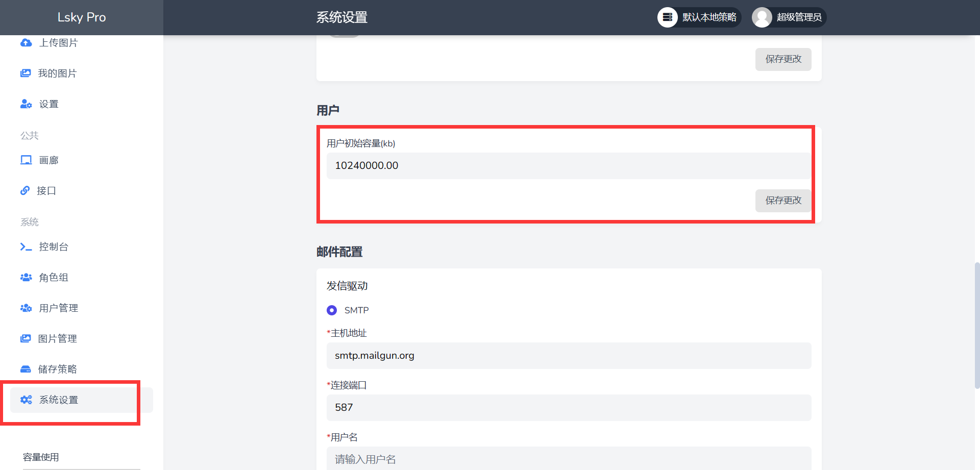Click the 用户初始容量 input field
This screenshot has height=470, width=980.
[569, 166]
